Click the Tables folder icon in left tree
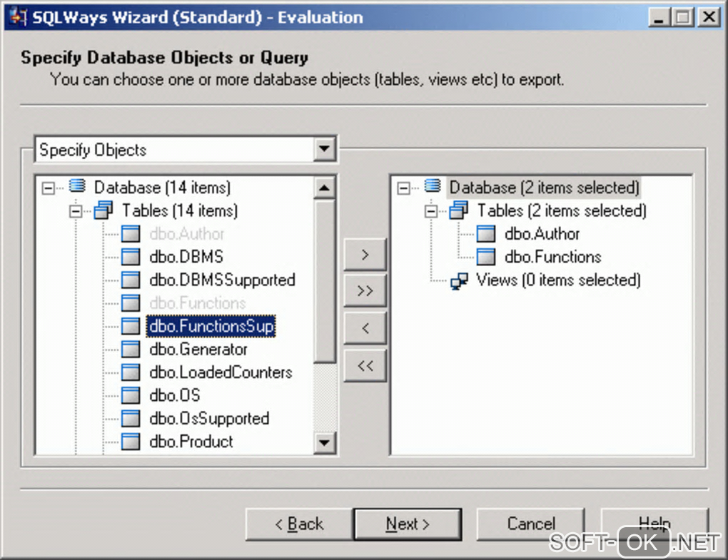Image resolution: width=728 pixels, height=560 pixels. coord(103,210)
